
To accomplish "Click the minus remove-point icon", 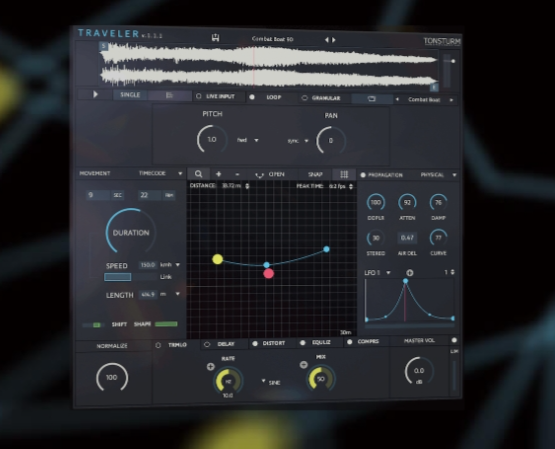I will pos(237,174).
